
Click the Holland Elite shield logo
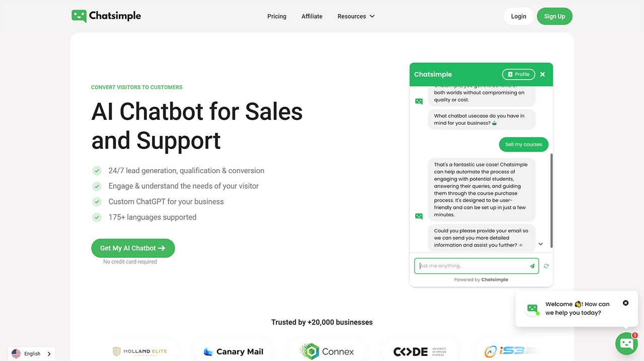[140, 351]
